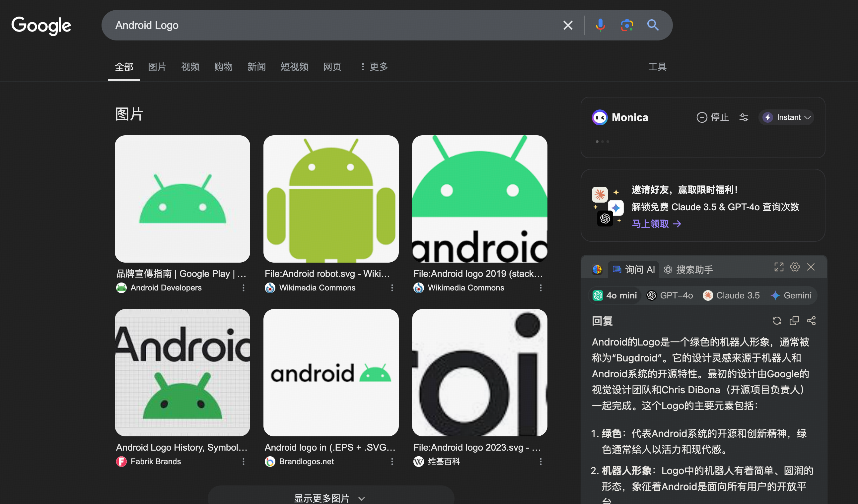Open Google Lens image search
Screen dimensions: 858x504
coord(626,25)
